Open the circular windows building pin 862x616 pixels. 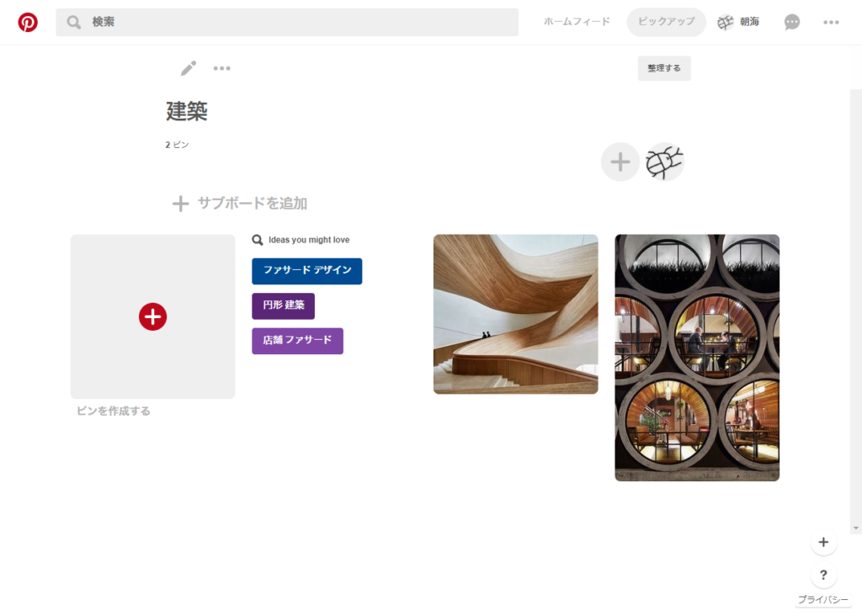tap(697, 358)
